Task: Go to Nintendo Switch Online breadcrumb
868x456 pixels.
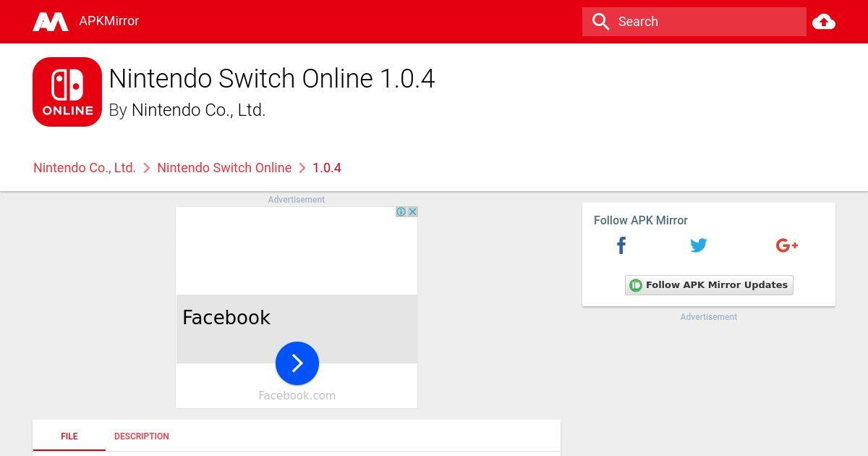Action: 224,168
